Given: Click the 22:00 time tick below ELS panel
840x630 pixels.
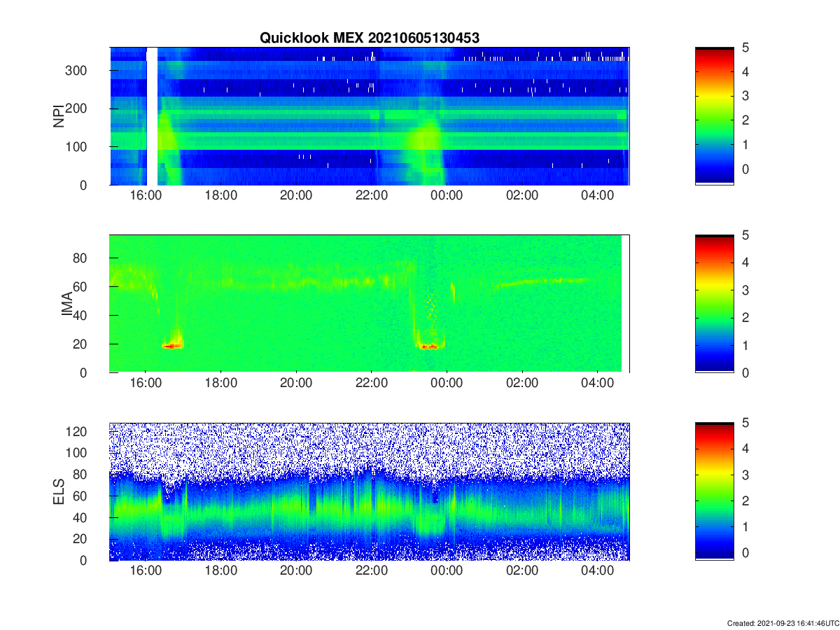Looking at the screenshot, I should click(x=372, y=570).
